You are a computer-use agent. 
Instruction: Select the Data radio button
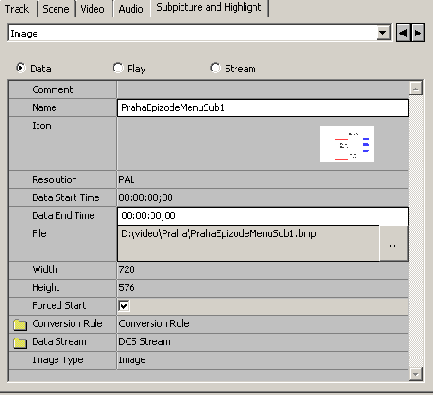[21, 68]
